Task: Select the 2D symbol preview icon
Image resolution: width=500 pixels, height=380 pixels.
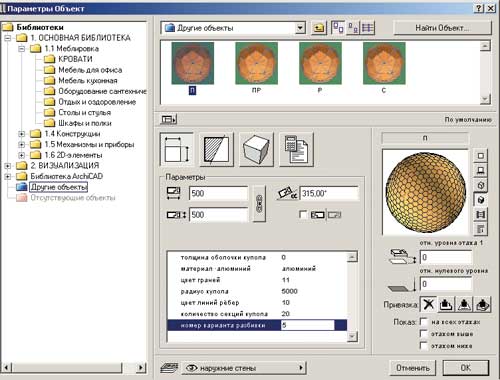Action: tap(480, 156)
